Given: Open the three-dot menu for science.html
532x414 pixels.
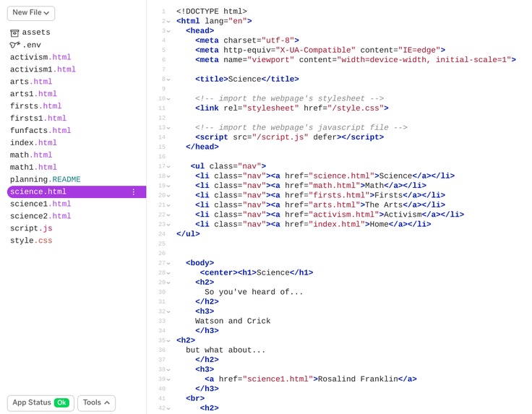Looking at the screenshot, I should coord(134,192).
